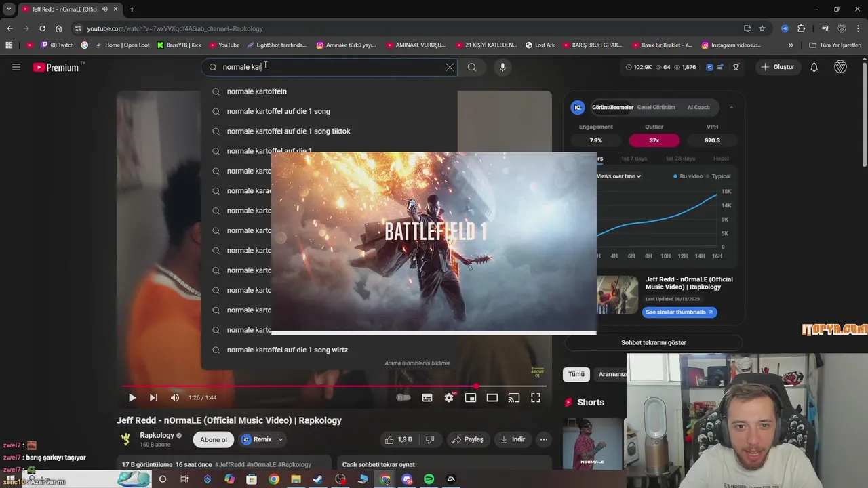Go to YouTube Premium home logo

pos(57,67)
